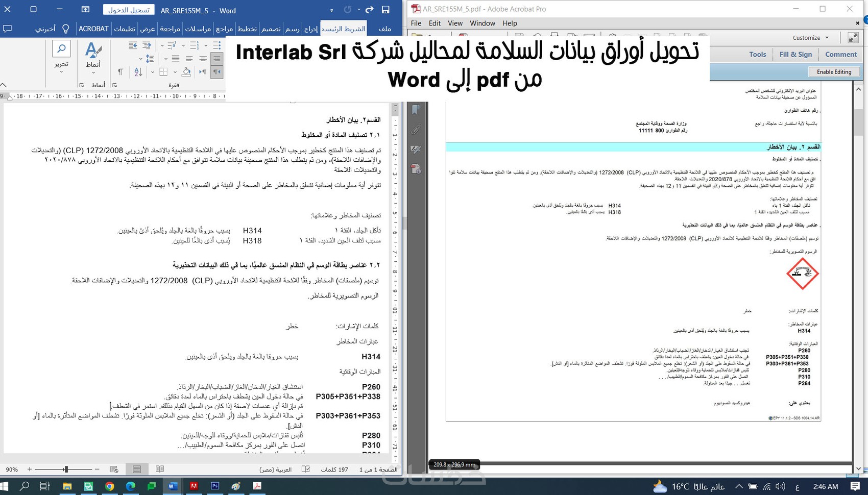
Task: Open Photoshop from the taskbar
Action: tap(215, 486)
